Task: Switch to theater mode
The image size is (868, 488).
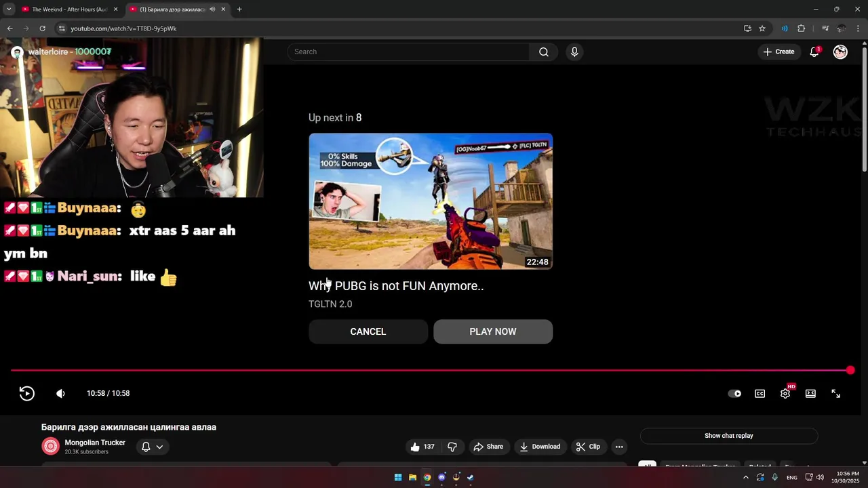Action: coord(810,394)
